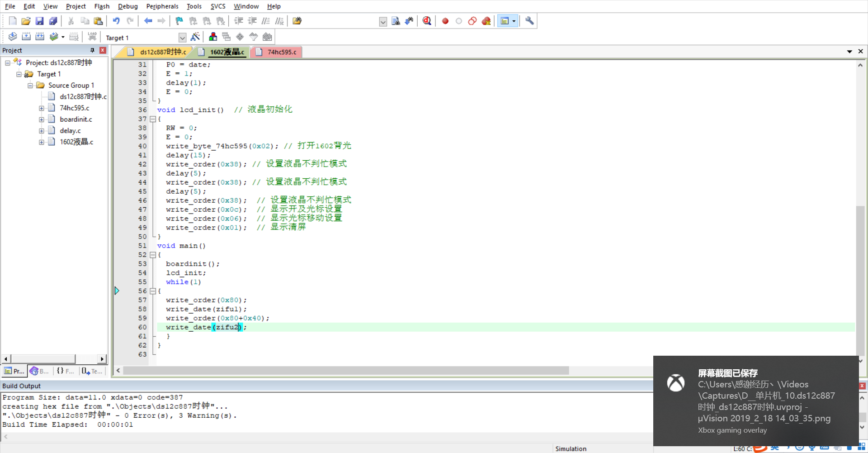
Task: Open the Peripherals menu
Action: [162, 6]
